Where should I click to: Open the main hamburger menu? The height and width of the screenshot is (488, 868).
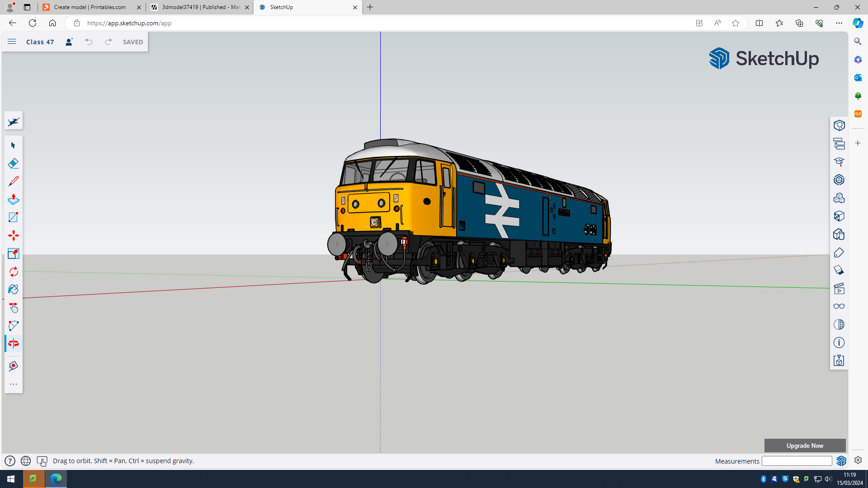pos(12,41)
